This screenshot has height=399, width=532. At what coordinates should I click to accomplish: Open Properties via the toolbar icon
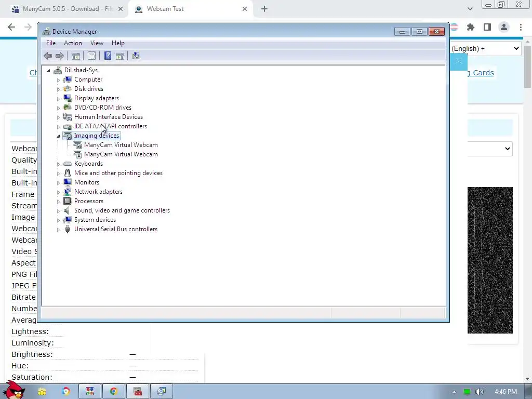(91, 56)
